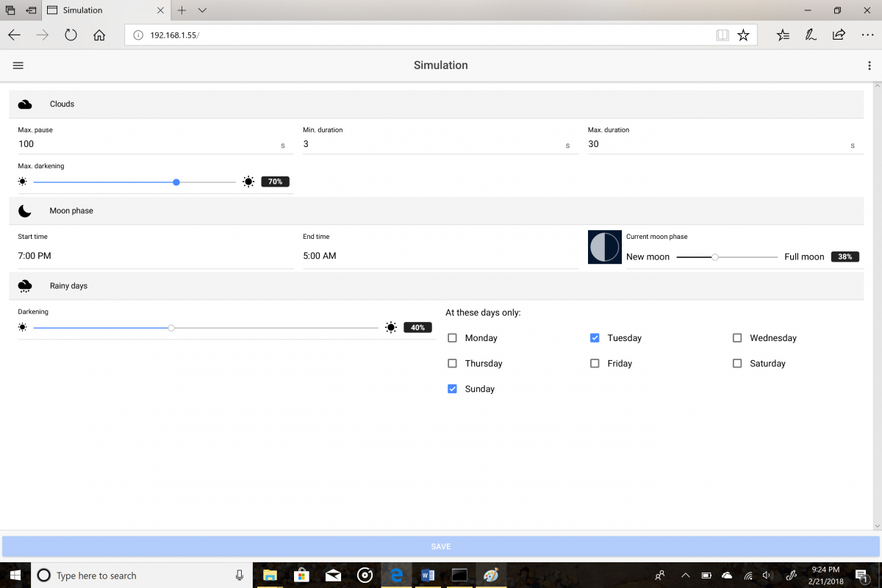Open a new browser tab
The image size is (882, 588).
(x=182, y=10)
